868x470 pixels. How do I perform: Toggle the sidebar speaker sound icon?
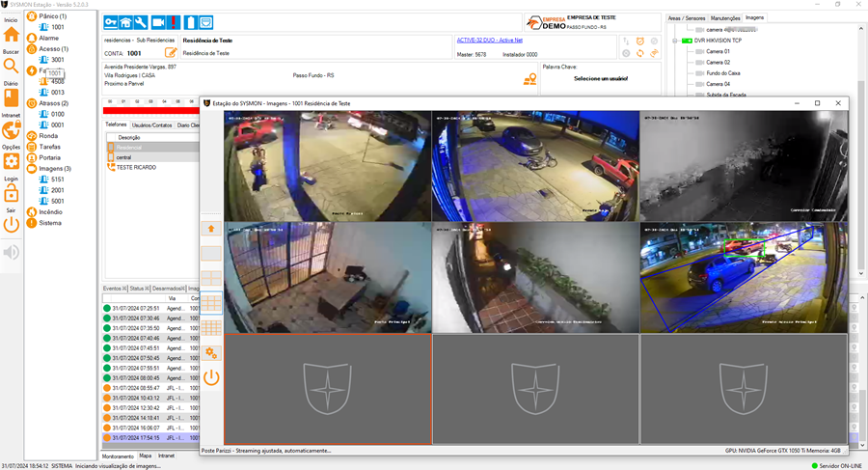pyautogui.click(x=11, y=253)
